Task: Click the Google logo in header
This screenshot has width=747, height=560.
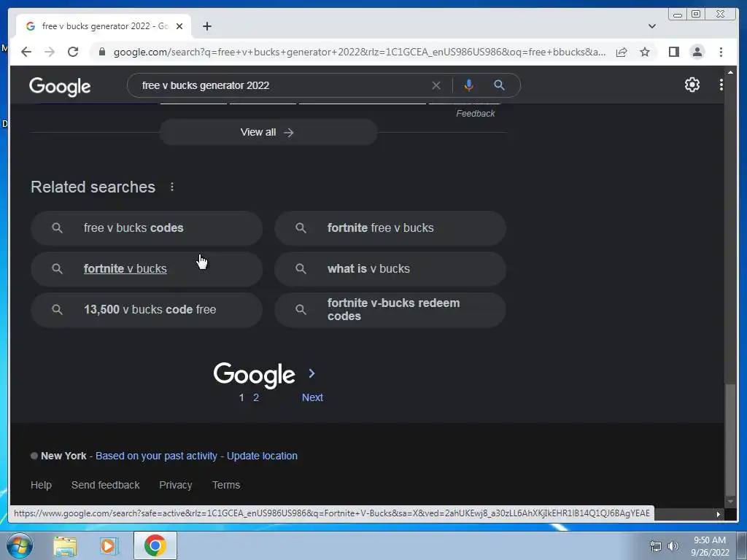Action: click(60, 86)
